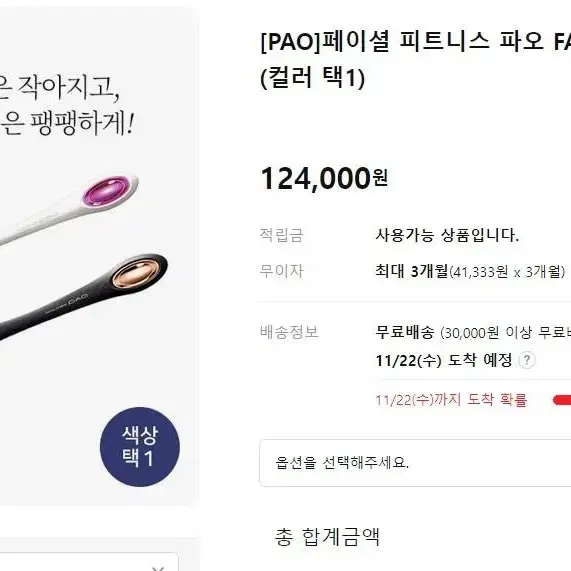Image resolution: width=571 pixels, height=571 pixels.
Task: Click the 124,000원 price
Action: pos(324,178)
